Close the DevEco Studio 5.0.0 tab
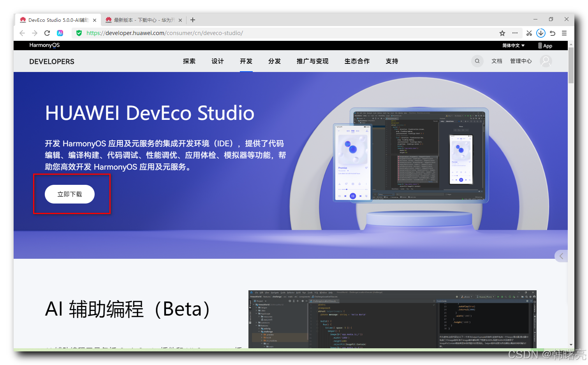Image resolution: width=588 pixels, height=365 pixels. 95,20
